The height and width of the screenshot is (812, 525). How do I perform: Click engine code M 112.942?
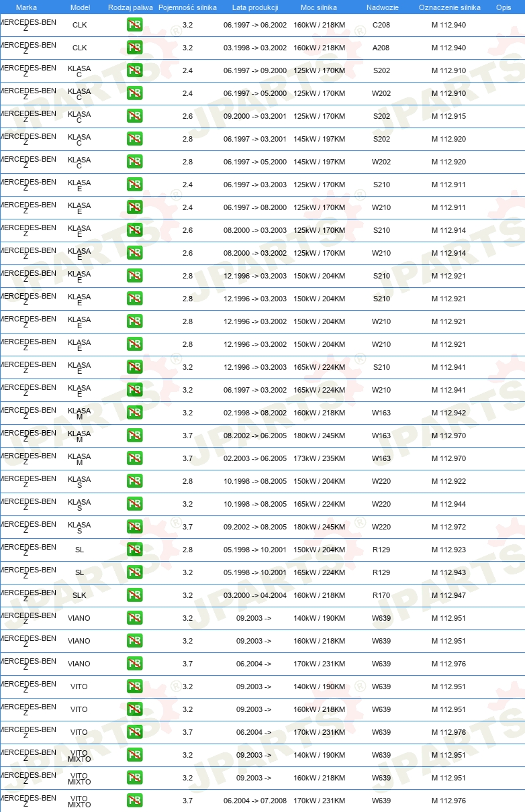point(448,413)
